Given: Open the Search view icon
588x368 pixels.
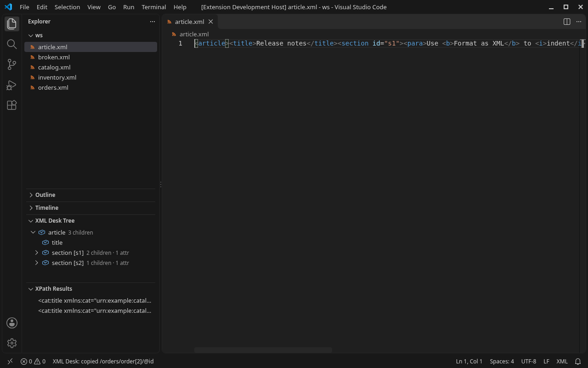Looking at the screenshot, I should [12, 44].
